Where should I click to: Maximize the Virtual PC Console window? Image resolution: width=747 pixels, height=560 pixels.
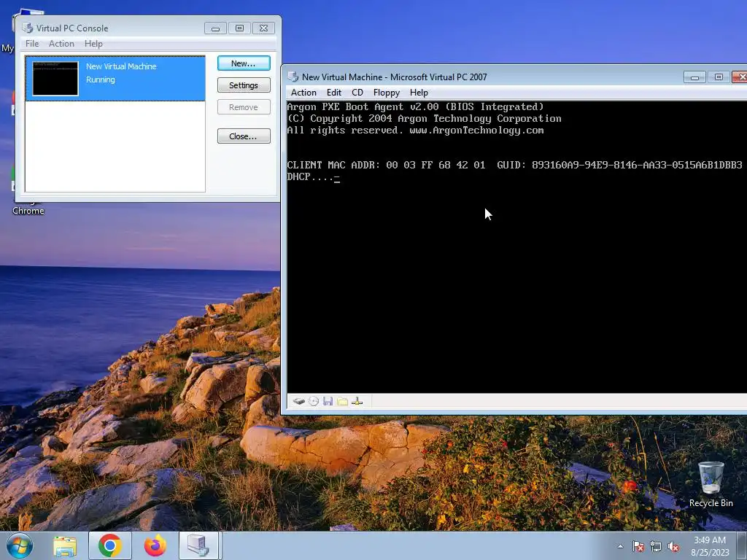[239, 28]
